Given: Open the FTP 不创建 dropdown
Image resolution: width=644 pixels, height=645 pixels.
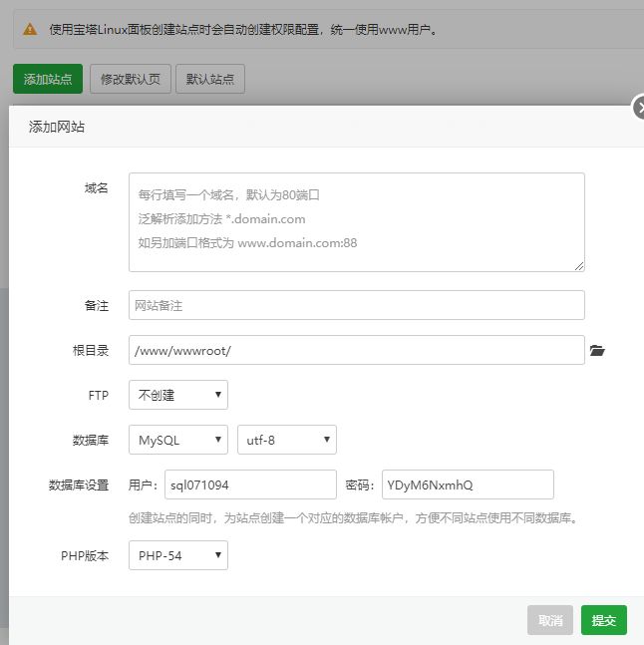Looking at the screenshot, I should tap(178, 395).
